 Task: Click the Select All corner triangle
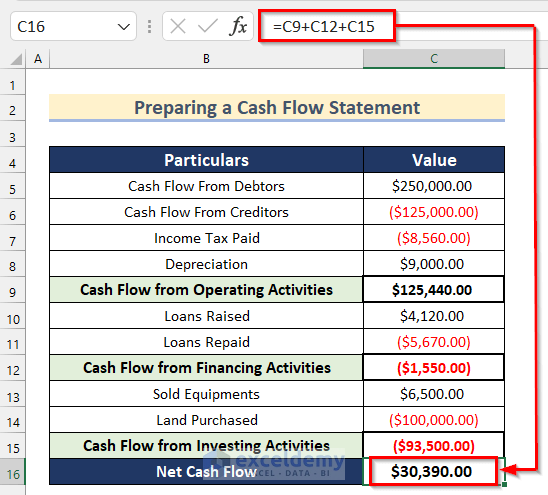coord(16,59)
